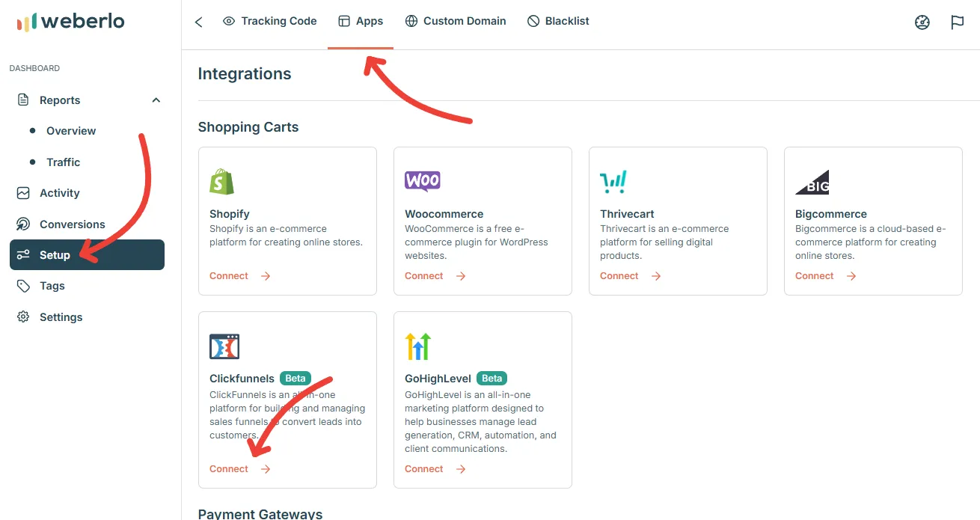This screenshot has height=520, width=980.
Task: Click the Bigcommerce logo icon
Action: click(812, 183)
